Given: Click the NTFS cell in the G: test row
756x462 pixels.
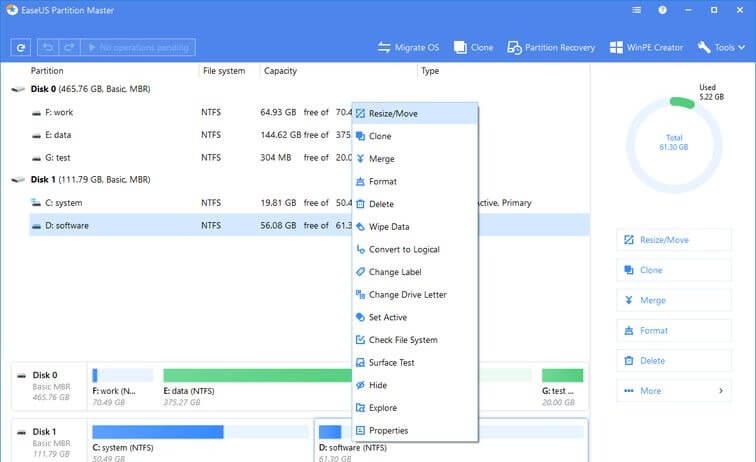Looking at the screenshot, I should pos(211,158).
